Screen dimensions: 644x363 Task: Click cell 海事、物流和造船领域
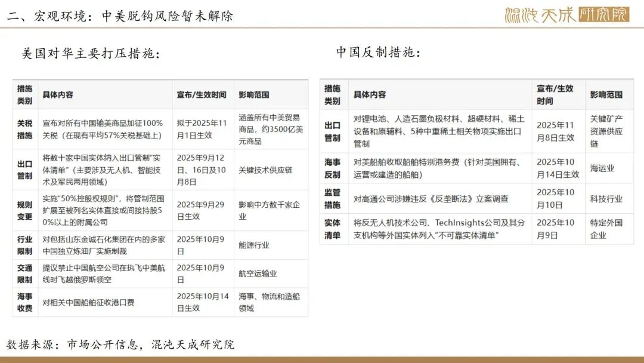271,302
